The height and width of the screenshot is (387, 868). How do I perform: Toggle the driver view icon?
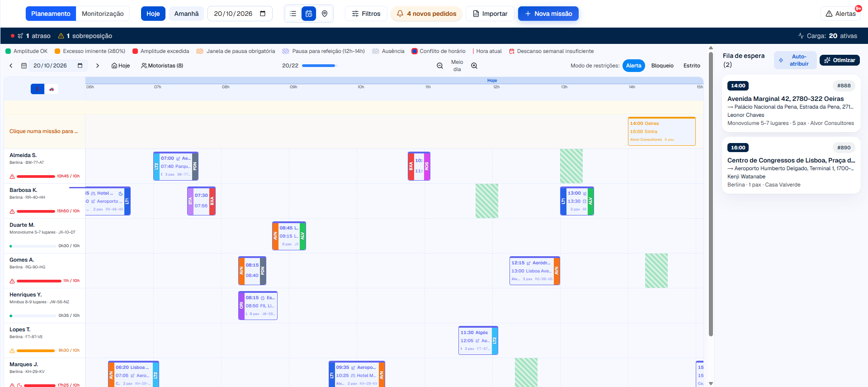click(38, 89)
